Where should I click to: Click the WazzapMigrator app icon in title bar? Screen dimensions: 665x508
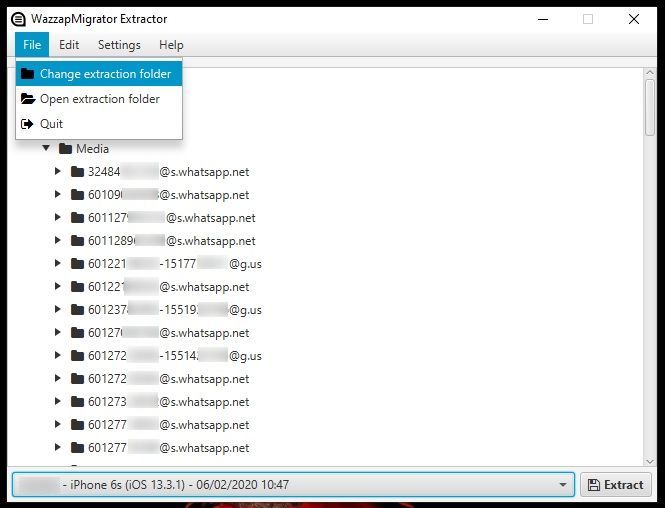pos(18,19)
